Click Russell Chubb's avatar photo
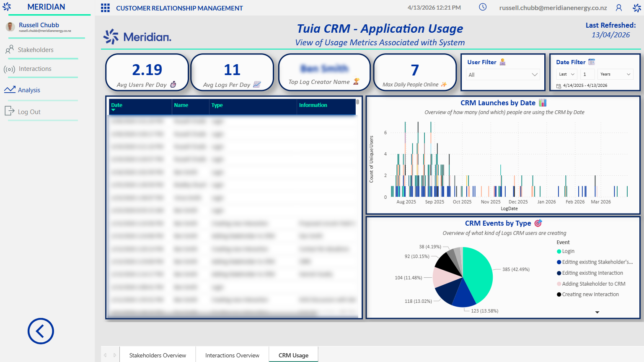The image size is (644, 362). tap(10, 27)
